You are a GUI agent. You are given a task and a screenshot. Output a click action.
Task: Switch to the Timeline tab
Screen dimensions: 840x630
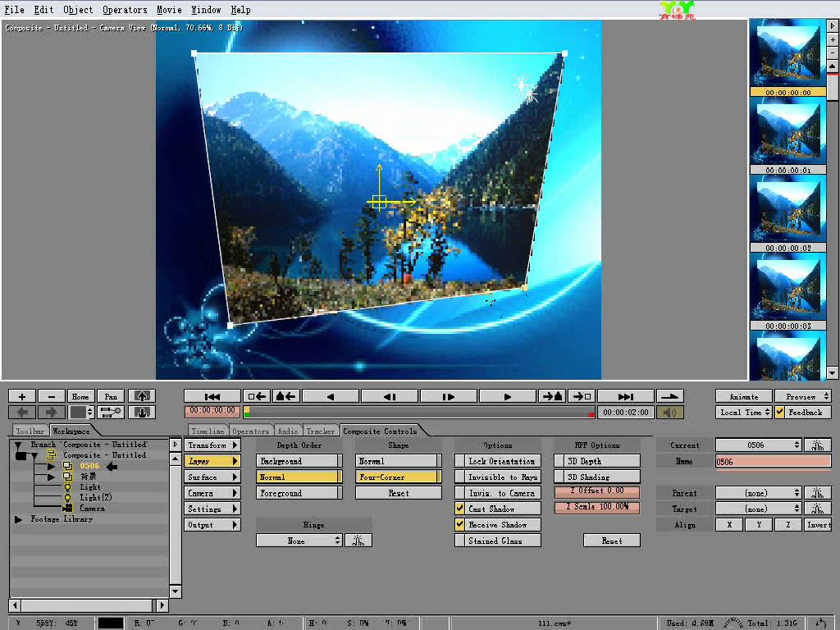(208, 431)
